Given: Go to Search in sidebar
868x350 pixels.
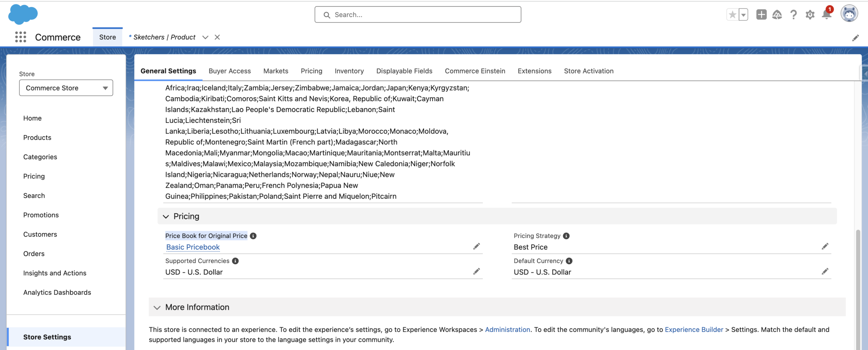Looking at the screenshot, I should pyautogui.click(x=34, y=196).
